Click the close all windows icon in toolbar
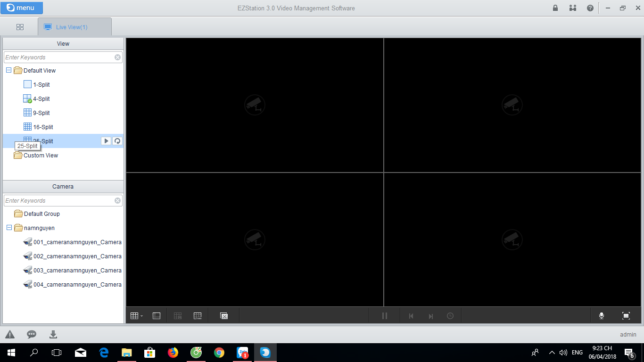Viewport: 644px width, 362px height. (224, 316)
